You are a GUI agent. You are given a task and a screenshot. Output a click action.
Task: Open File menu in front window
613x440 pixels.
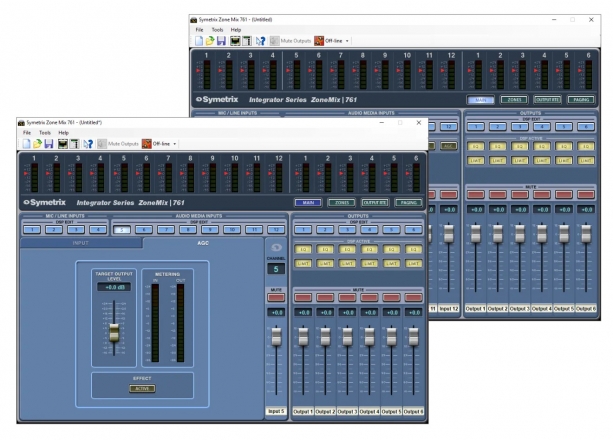(x=27, y=133)
